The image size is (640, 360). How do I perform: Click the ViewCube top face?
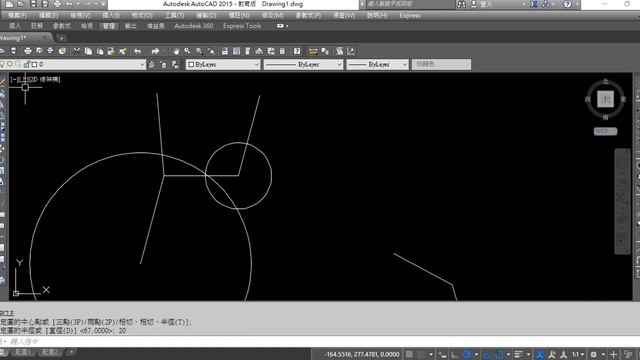605,99
